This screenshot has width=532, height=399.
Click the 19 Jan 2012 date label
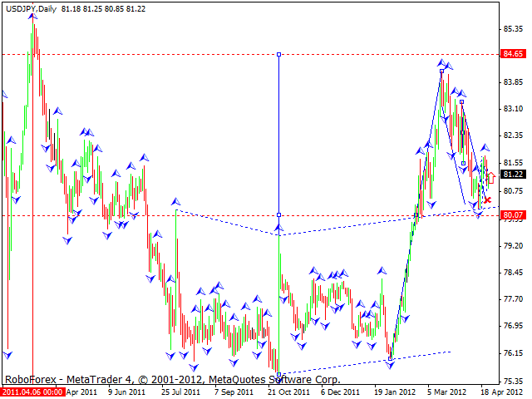click(396, 392)
